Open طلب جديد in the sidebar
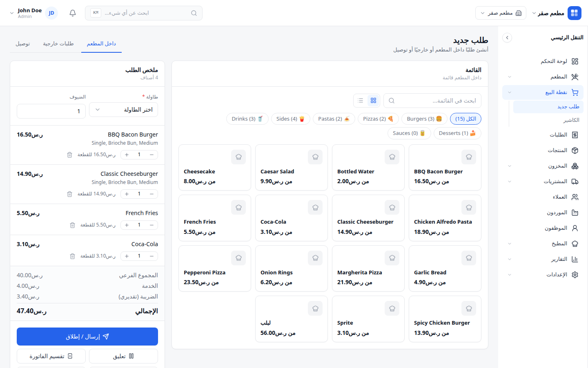The image size is (588, 368). click(548, 107)
